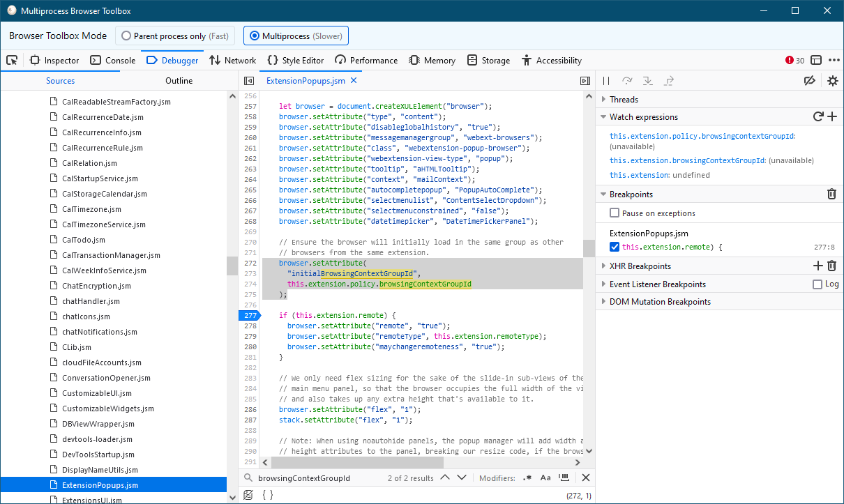This screenshot has height=504, width=844.
Task: Click the search magnifier icon in the search bar
Action: pyautogui.click(x=248, y=478)
